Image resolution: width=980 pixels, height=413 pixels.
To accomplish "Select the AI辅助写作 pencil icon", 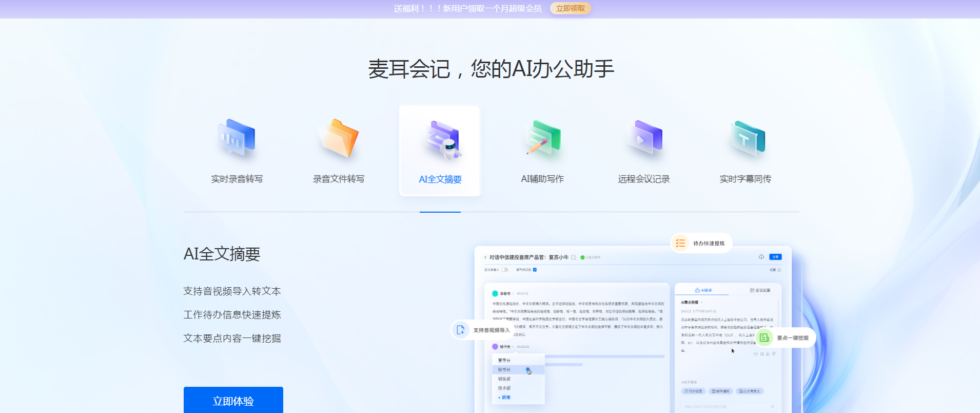I will point(542,138).
